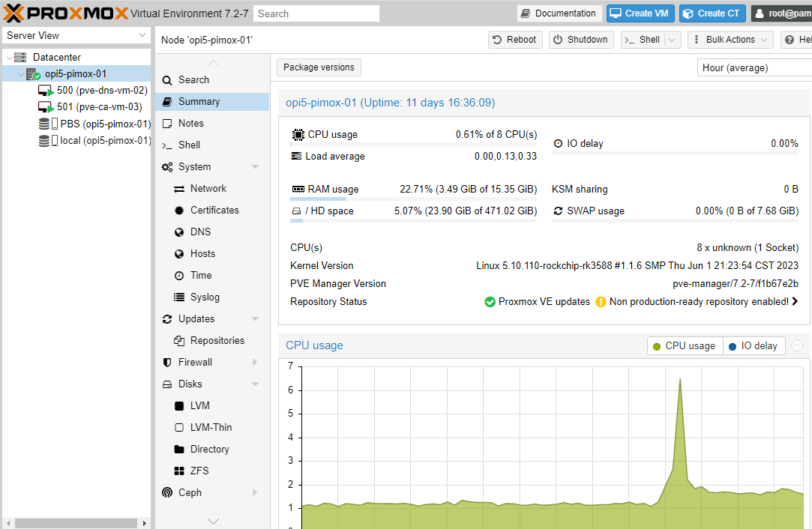Select VM 501 (pve-ca-vm-03)
The height and width of the screenshot is (529, 812).
[x=100, y=107]
